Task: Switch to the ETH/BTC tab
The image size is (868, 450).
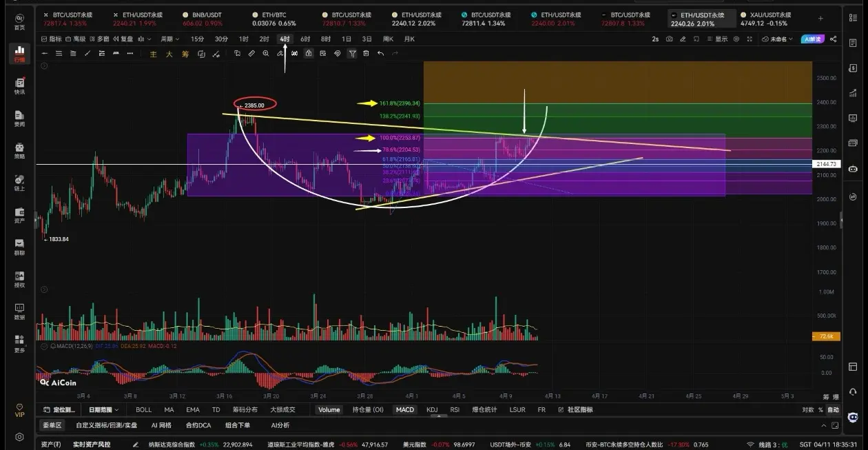Action: click(x=273, y=19)
